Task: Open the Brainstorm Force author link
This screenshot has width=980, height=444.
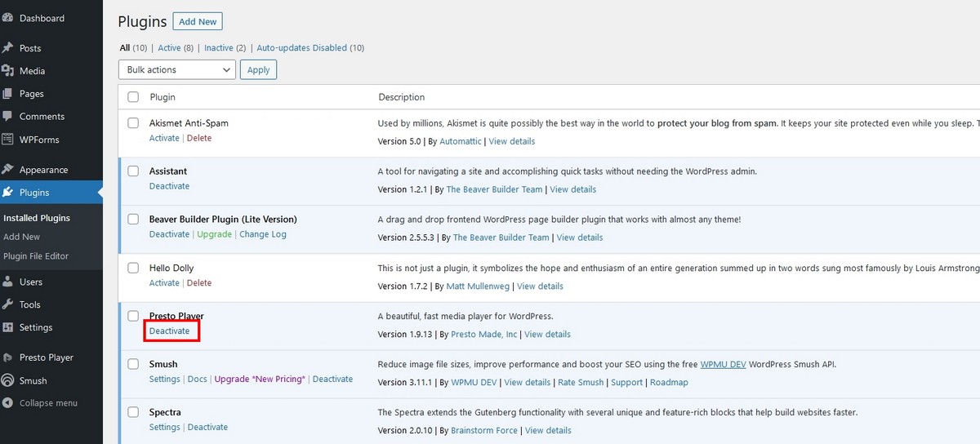Action: pyautogui.click(x=484, y=430)
